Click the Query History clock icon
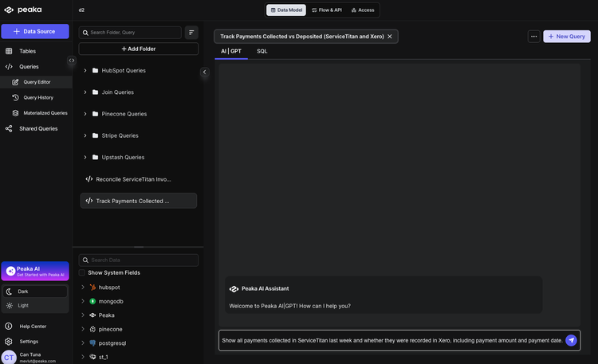The width and height of the screenshot is (598, 364). pos(15,98)
